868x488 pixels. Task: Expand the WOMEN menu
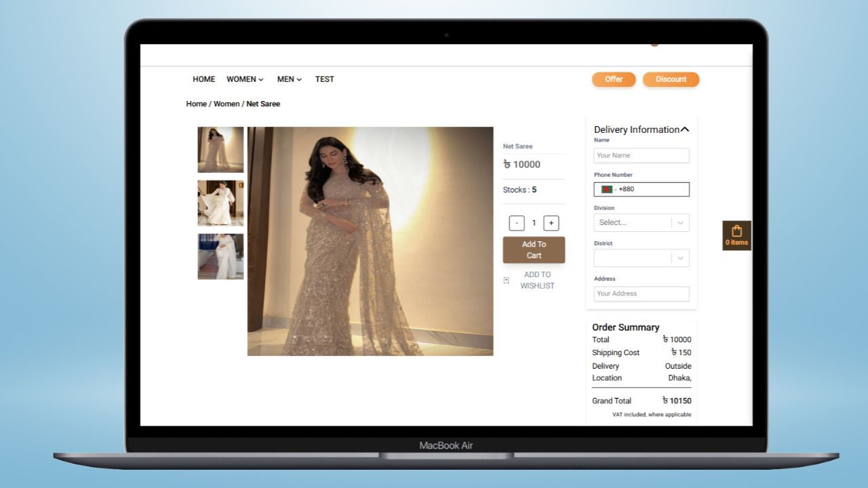(x=245, y=79)
